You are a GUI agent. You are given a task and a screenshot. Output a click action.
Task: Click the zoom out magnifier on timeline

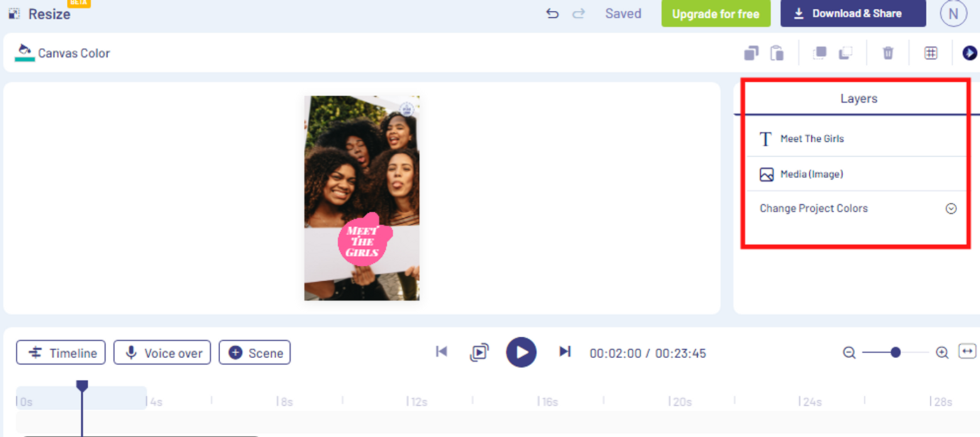[849, 352]
